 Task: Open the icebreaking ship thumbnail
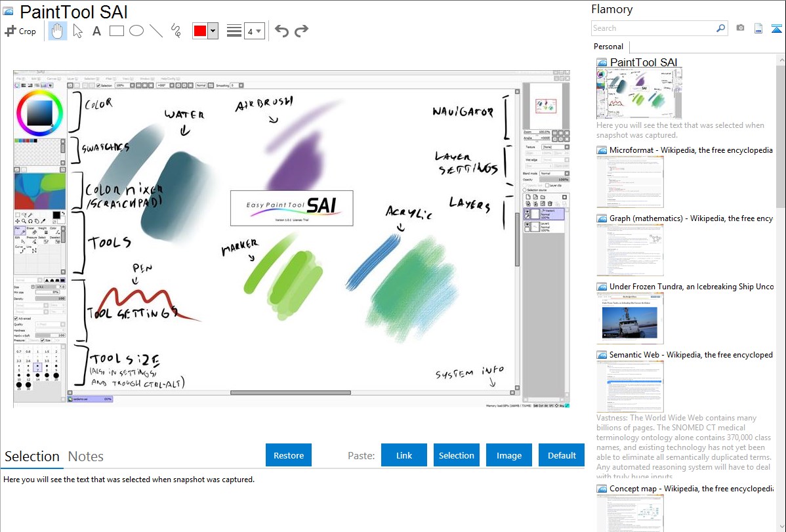[x=630, y=318]
